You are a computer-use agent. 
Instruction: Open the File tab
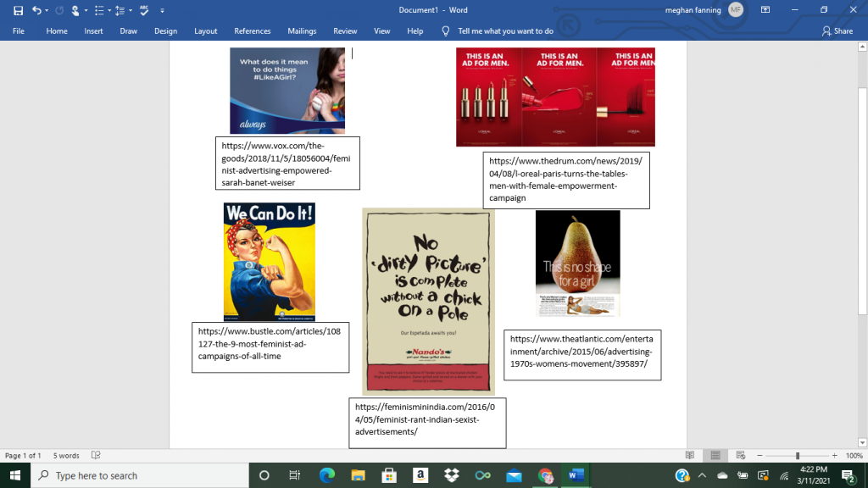tap(19, 31)
